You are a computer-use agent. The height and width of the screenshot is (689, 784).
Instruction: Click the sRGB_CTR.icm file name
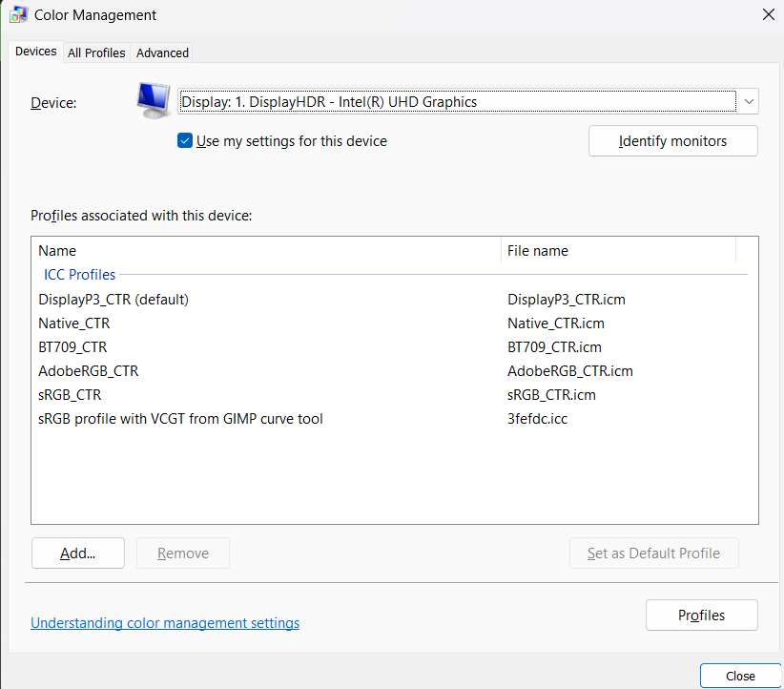coord(551,395)
